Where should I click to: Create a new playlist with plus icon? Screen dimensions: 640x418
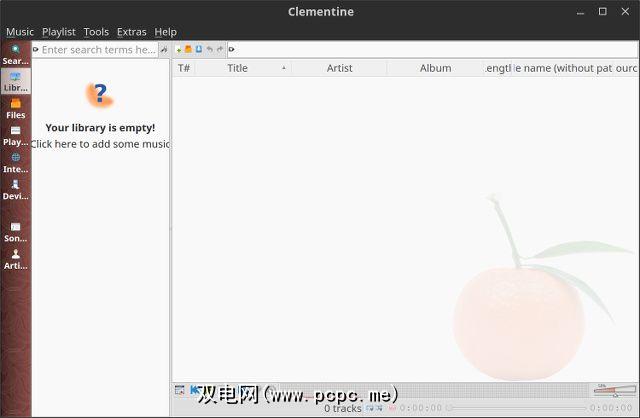coord(178,50)
